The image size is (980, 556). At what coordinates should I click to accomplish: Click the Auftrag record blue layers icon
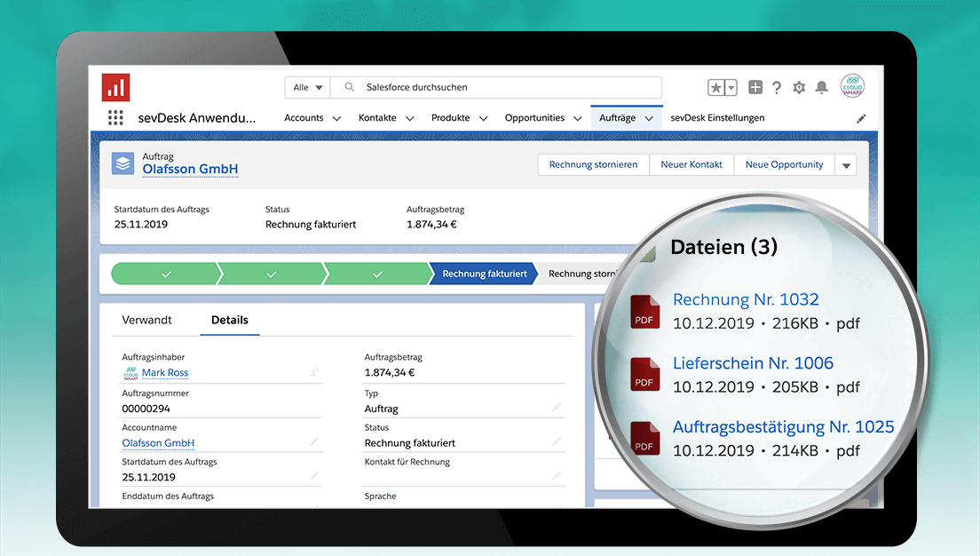tap(122, 163)
